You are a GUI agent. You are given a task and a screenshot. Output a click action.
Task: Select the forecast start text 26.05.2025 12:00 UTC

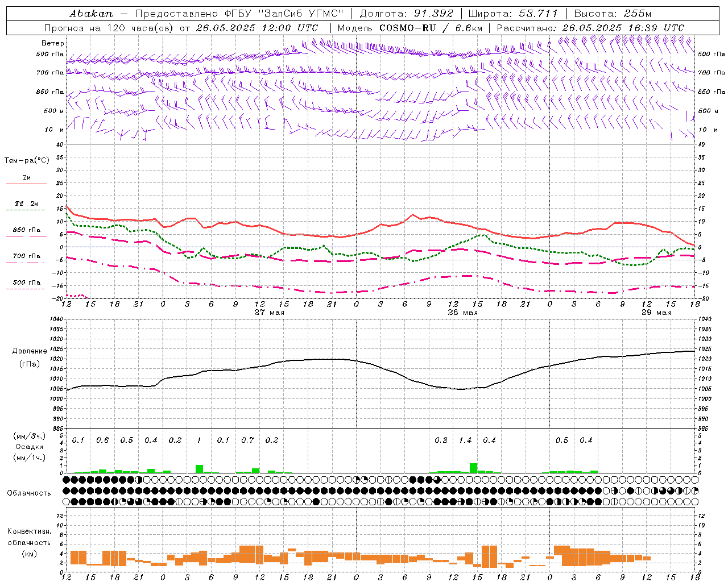[x=257, y=28]
